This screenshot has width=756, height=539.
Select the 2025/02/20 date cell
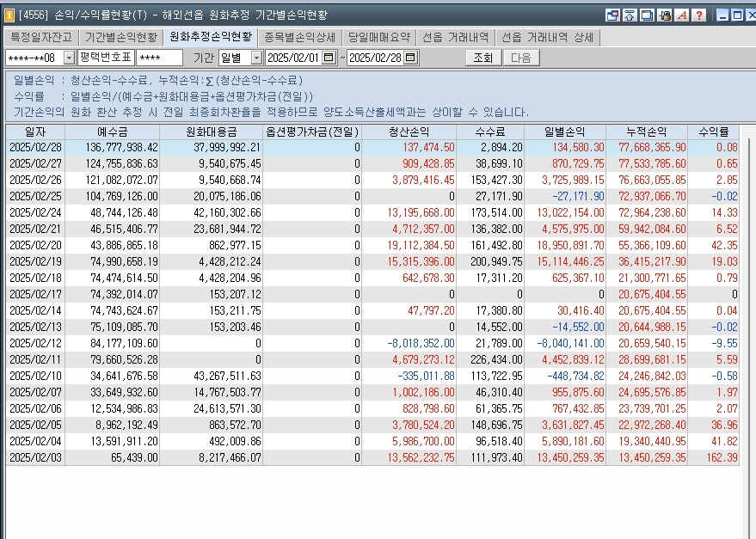pos(35,245)
